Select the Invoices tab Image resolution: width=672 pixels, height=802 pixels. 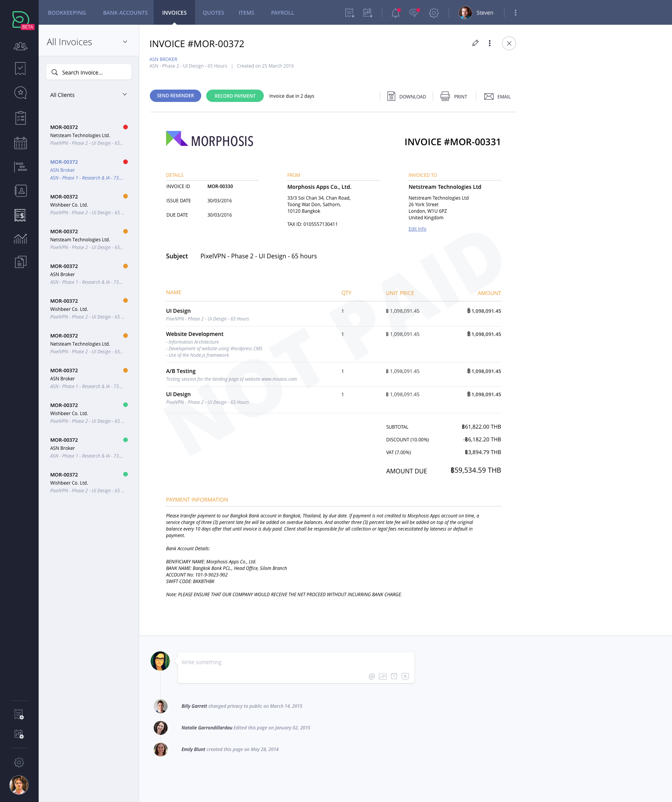tap(175, 13)
